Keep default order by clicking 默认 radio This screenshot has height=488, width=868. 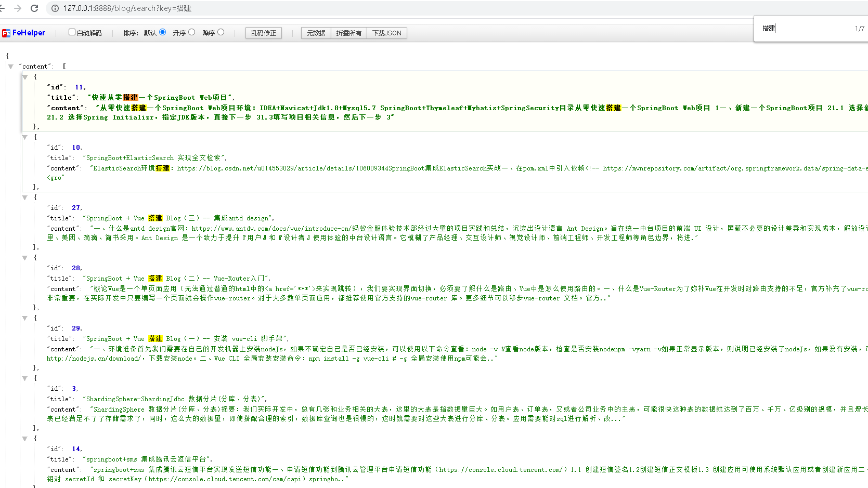coord(162,32)
